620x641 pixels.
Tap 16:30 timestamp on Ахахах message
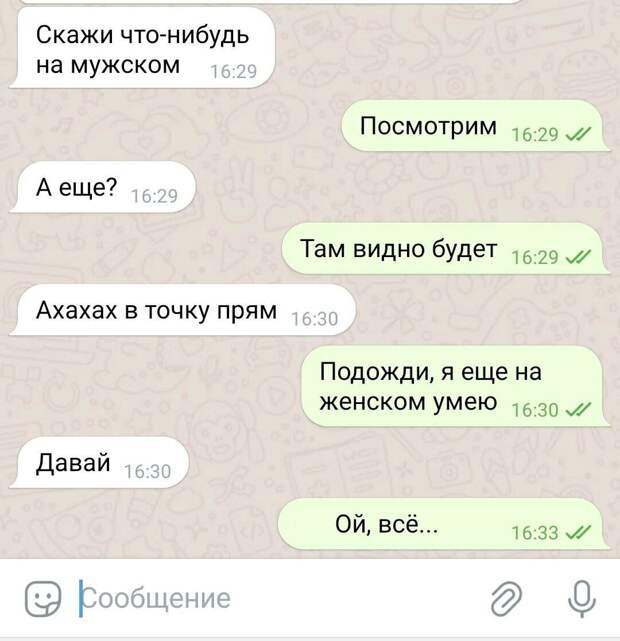(314, 319)
